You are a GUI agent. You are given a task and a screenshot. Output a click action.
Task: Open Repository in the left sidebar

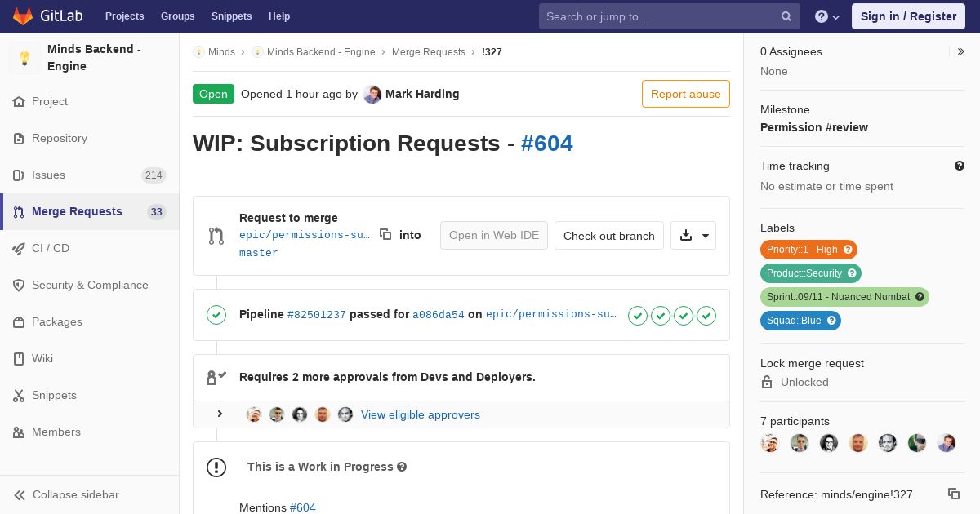click(90, 139)
